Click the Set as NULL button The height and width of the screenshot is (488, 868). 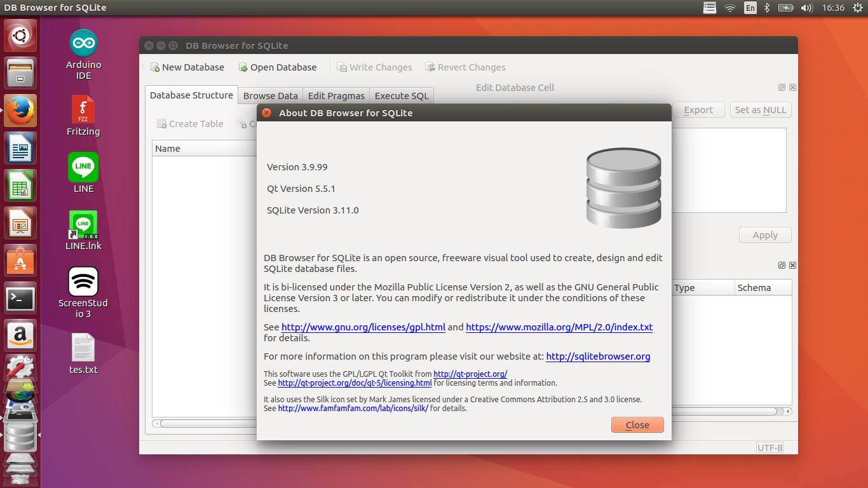pyautogui.click(x=761, y=110)
